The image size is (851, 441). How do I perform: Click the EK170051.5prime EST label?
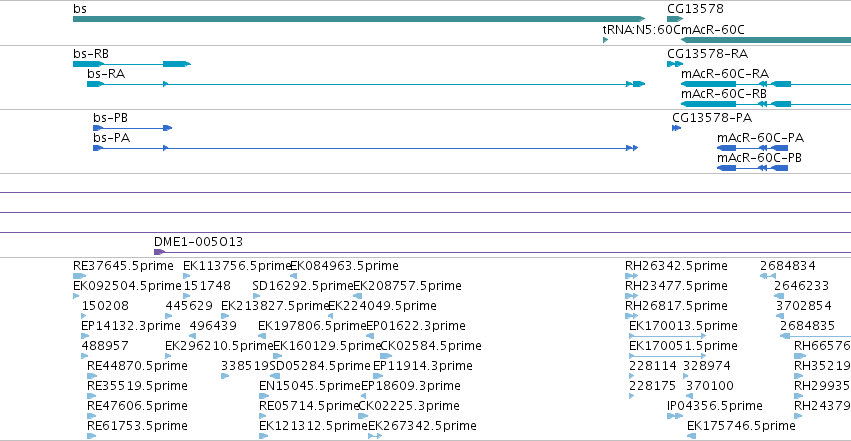(683, 346)
